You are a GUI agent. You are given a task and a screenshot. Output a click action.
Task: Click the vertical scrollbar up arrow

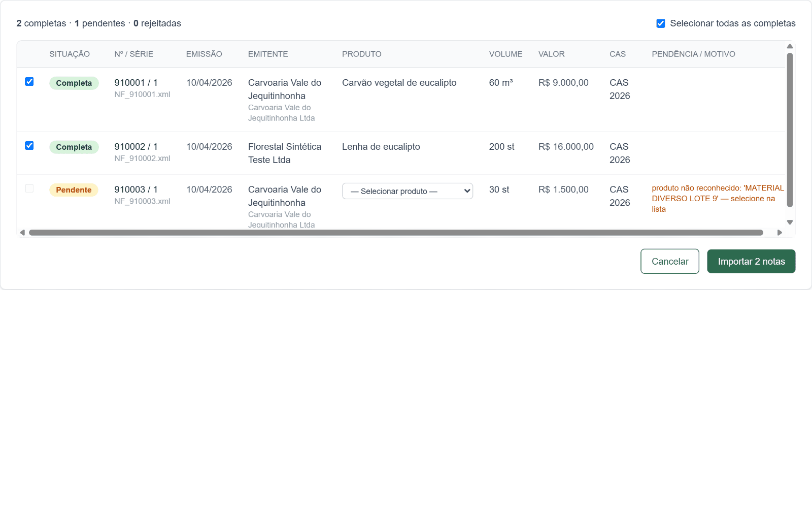790,46
